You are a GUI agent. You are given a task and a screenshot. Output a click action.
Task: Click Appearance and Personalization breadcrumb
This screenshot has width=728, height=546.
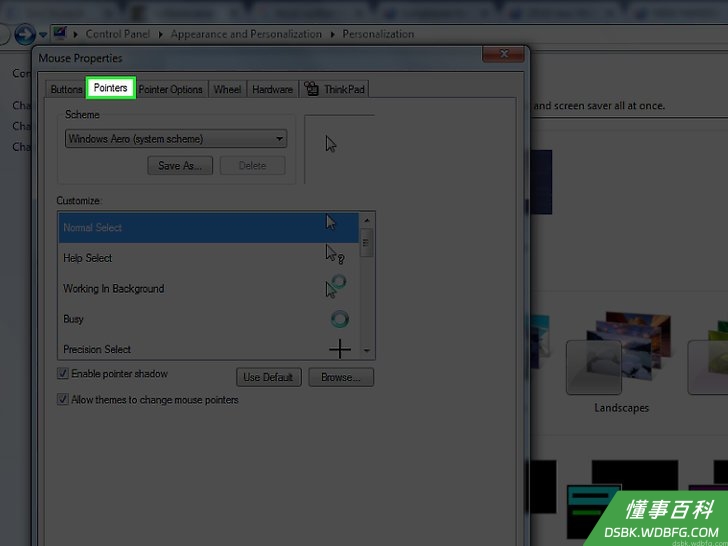click(x=246, y=34)
